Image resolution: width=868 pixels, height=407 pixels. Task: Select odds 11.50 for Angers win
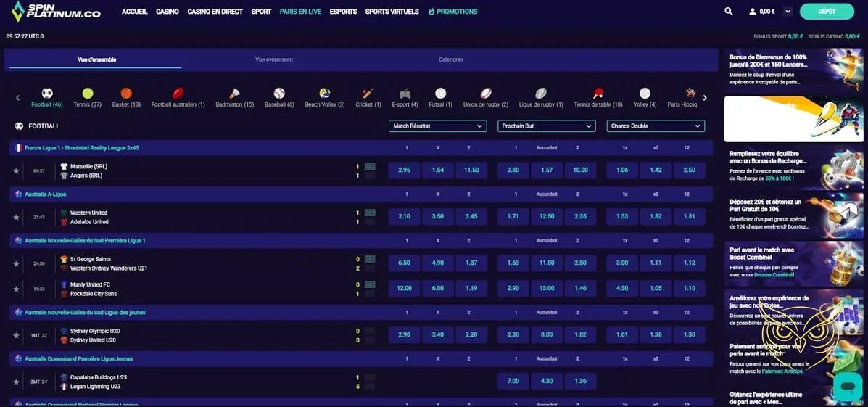click(471, 170)
